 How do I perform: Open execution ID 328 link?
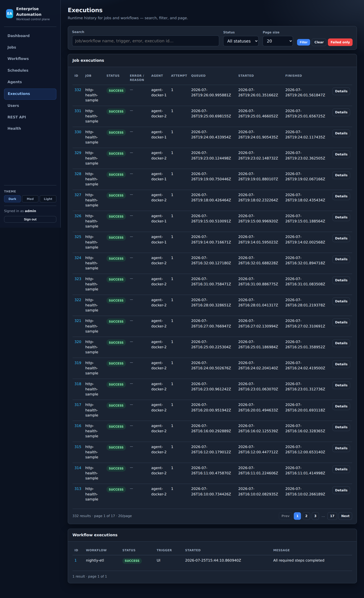[x=78, y=174]
